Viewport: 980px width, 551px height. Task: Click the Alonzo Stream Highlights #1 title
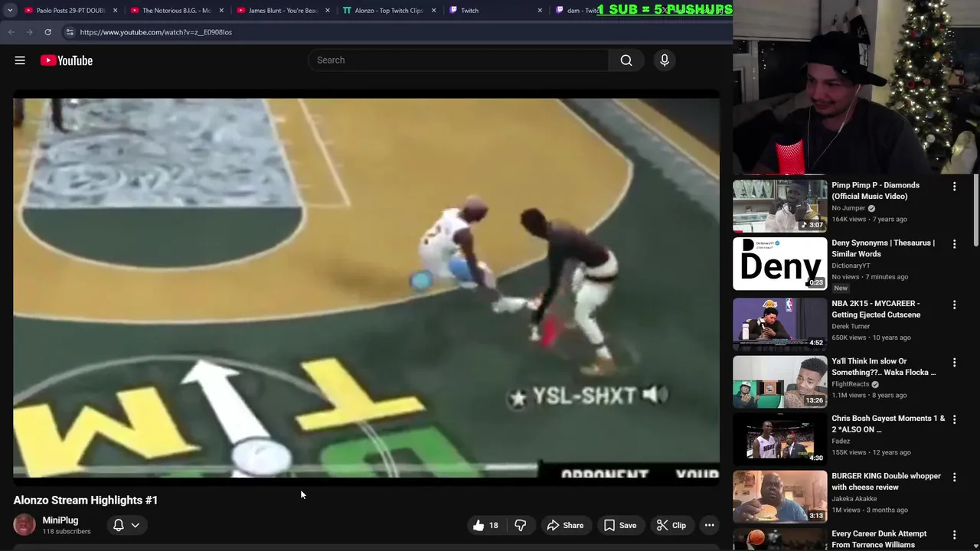[86, 500]
